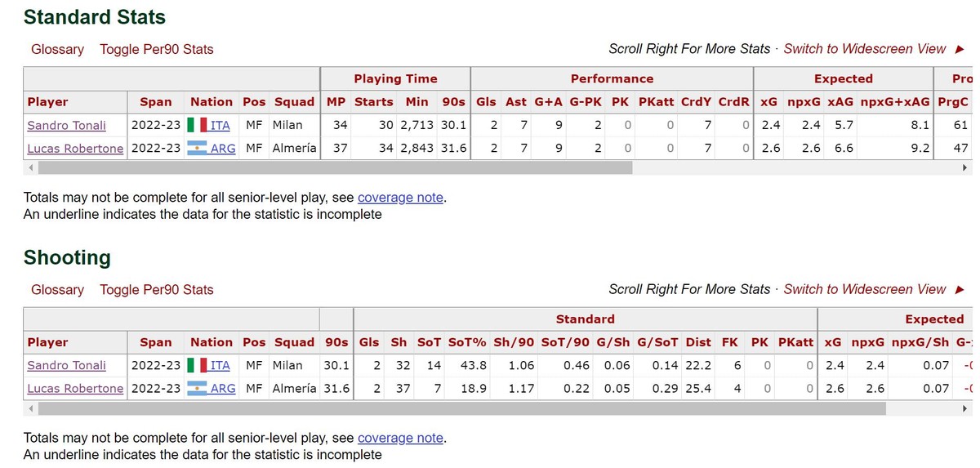This screenshot has width=980, height=468.
Task: Click the ARG nation link in Standard Stats
Action: coord(223,148)
